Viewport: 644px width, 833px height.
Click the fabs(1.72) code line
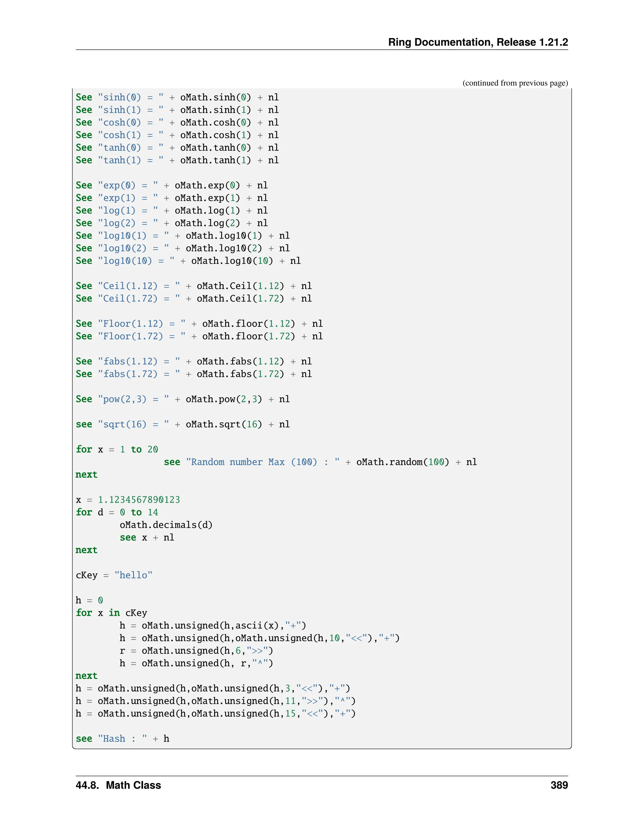(193, 374)
